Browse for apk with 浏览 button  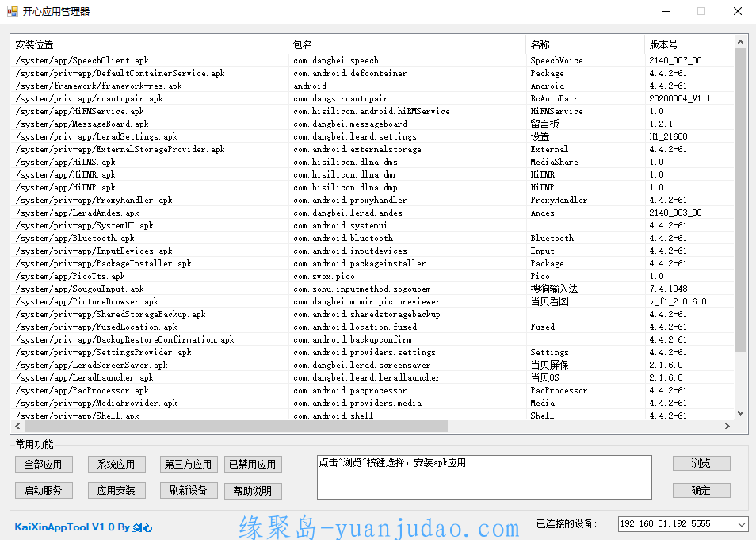(701, 463)
